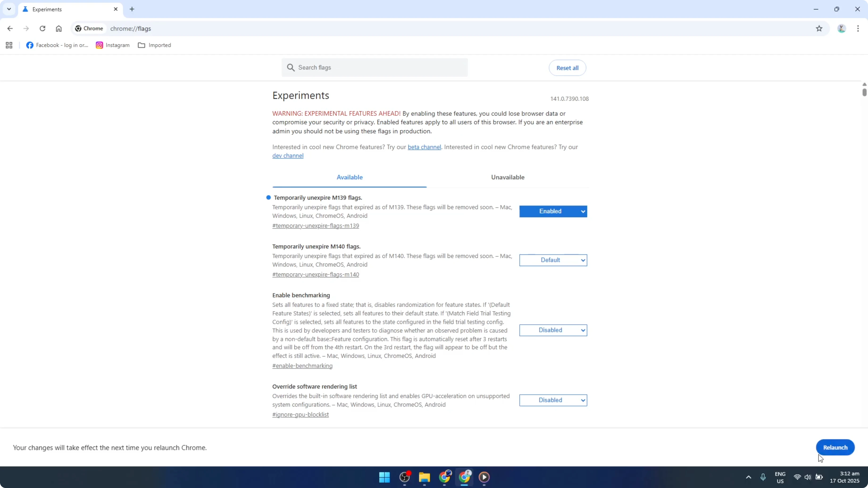Viewport: 868px width, 488px height.
Task: Open the Disabled dropdown for Enable benchmarking
Action: point(553,330)
